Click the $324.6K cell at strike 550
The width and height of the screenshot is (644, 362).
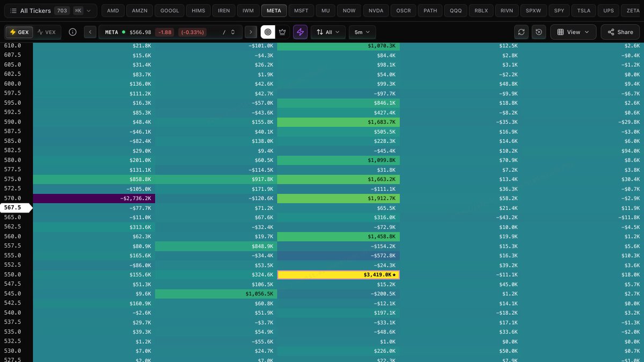(x=216, y=274)
